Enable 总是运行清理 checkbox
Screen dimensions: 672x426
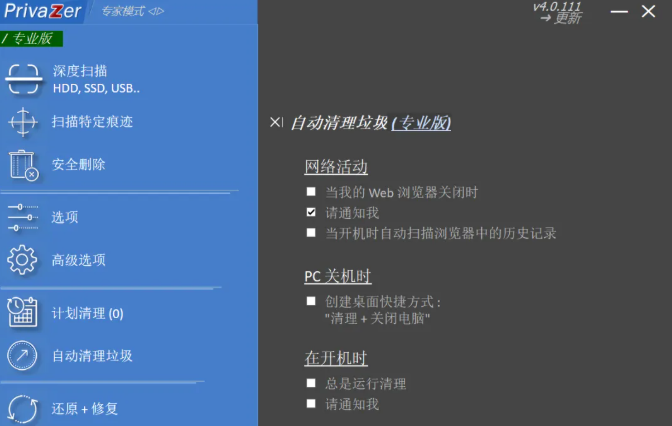tap(311, 383)
